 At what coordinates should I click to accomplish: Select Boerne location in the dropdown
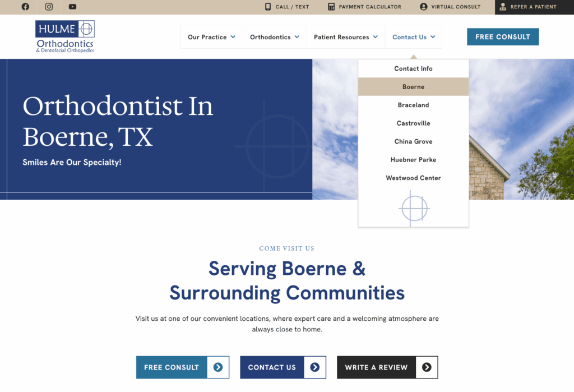(x=413, y=87)
